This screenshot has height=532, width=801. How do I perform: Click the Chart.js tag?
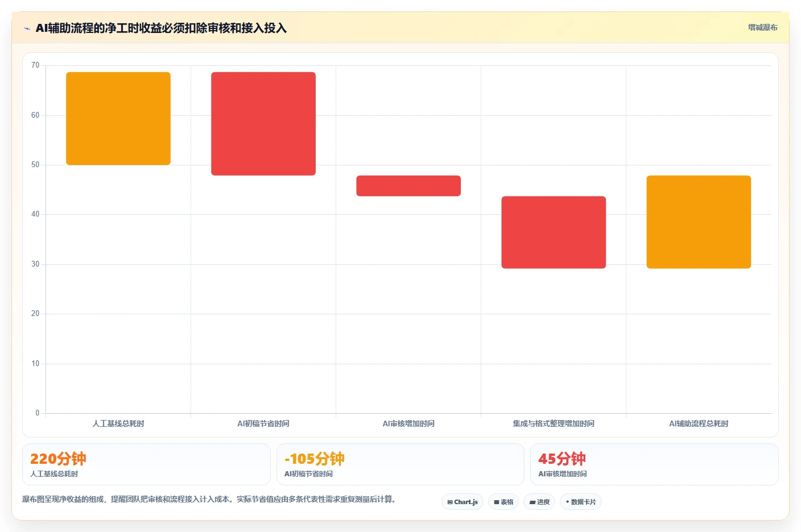463,502
